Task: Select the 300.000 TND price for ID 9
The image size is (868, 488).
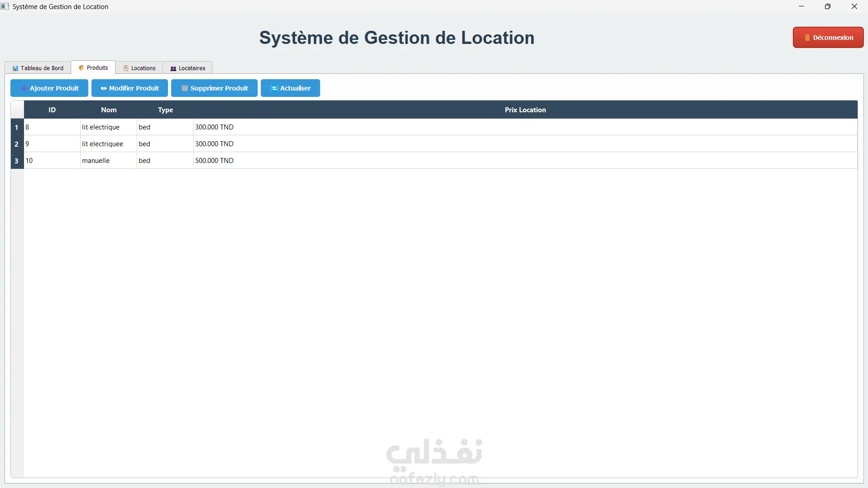Action: [525, 144]
